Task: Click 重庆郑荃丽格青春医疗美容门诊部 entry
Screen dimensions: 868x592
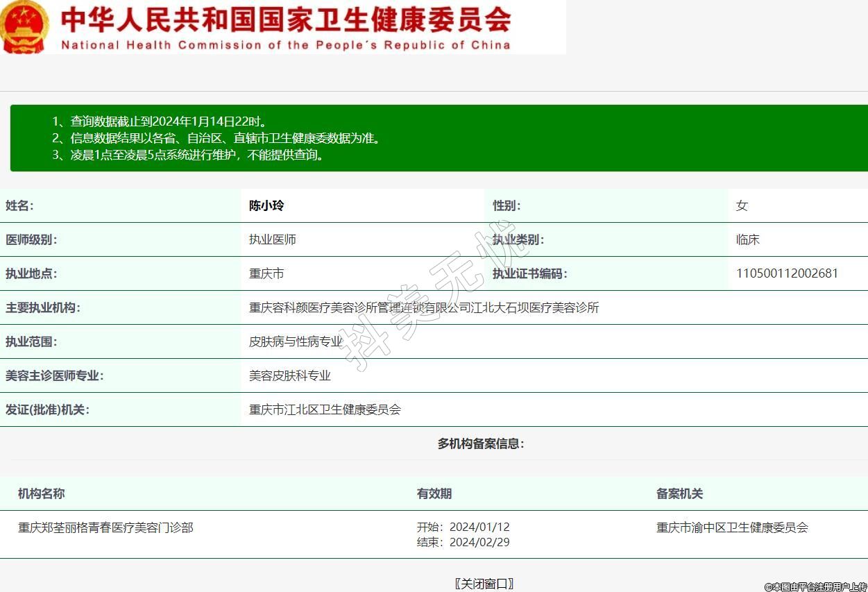Action: point(105,527)
